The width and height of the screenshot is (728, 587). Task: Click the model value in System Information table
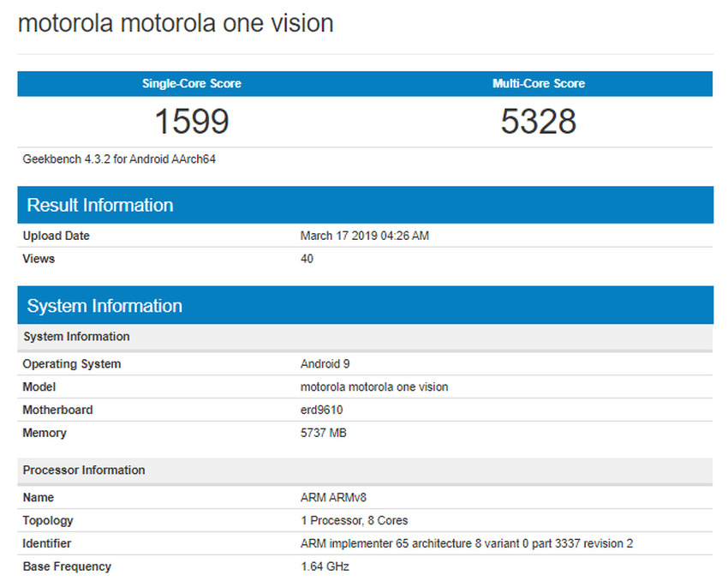point(374,387)
